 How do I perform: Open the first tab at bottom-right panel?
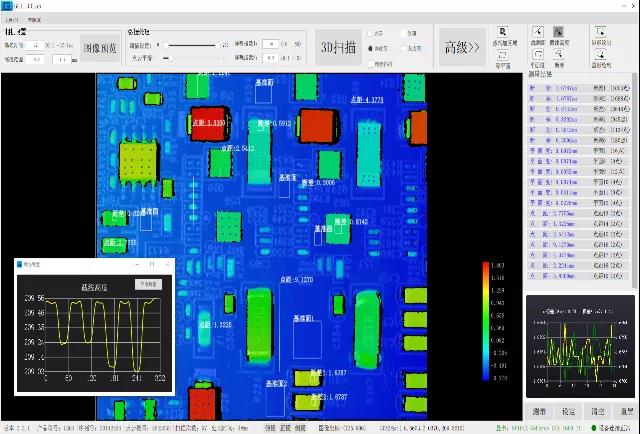pos(539,411)
